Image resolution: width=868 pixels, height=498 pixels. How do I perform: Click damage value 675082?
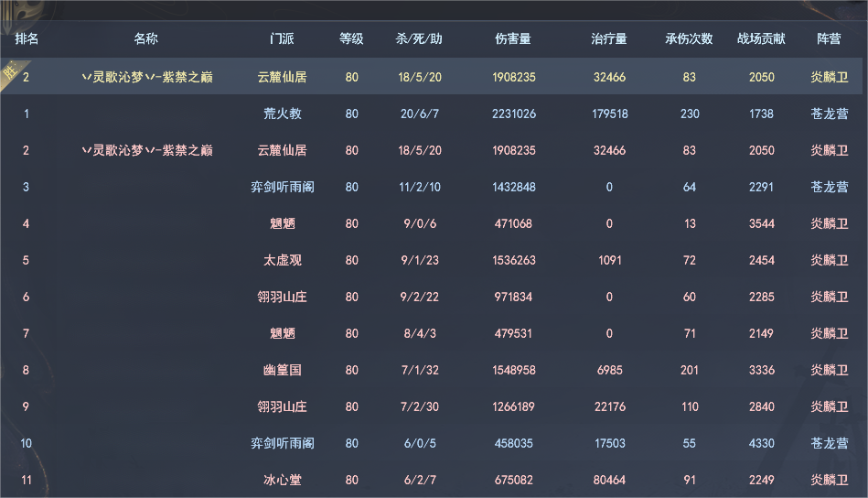pos(513,479)
